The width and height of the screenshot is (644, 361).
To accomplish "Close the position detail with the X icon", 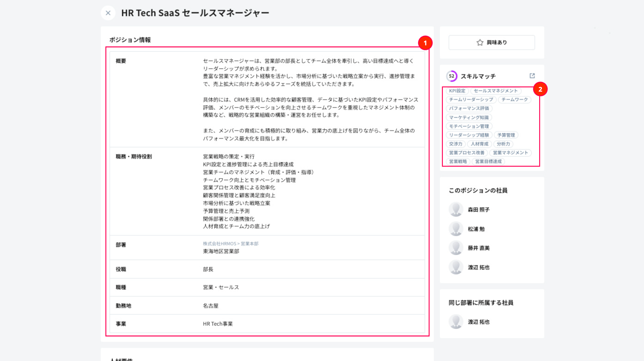I will click(108, 13).
